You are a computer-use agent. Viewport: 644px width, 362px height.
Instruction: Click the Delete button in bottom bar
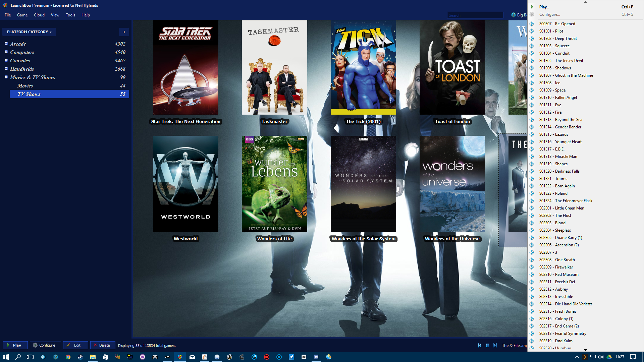(103, 345)
